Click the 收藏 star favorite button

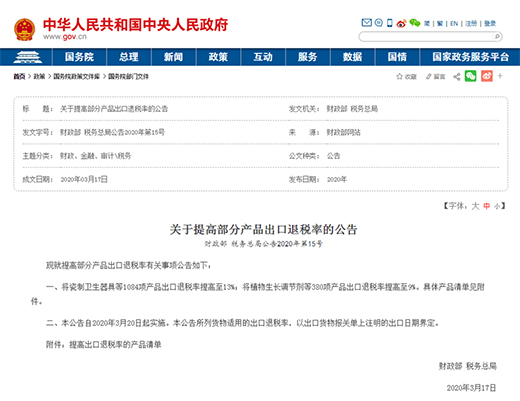[406, 77]
